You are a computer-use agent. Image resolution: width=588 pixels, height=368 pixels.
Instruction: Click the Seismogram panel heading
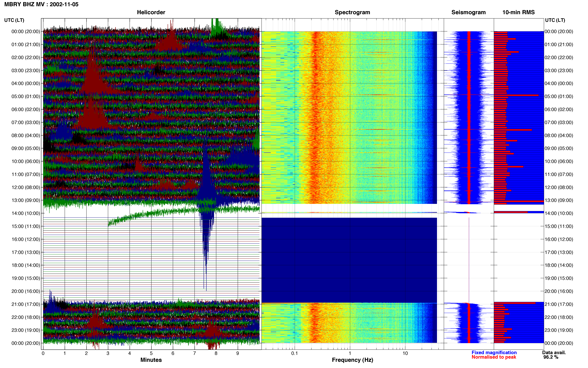pos(468,12)
